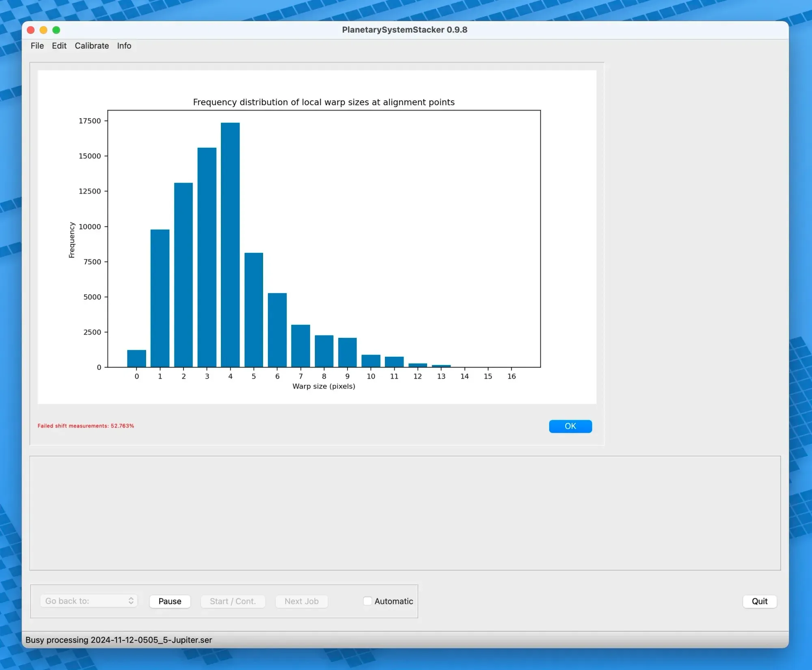Screen dimensions: 812x670
Task: Click the failed shift measurements red text
Action: point(86,426)
